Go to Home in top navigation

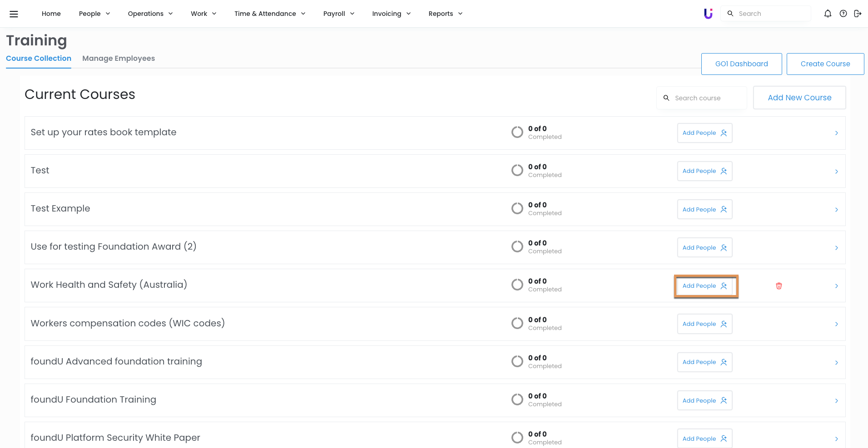click(51, 14)
